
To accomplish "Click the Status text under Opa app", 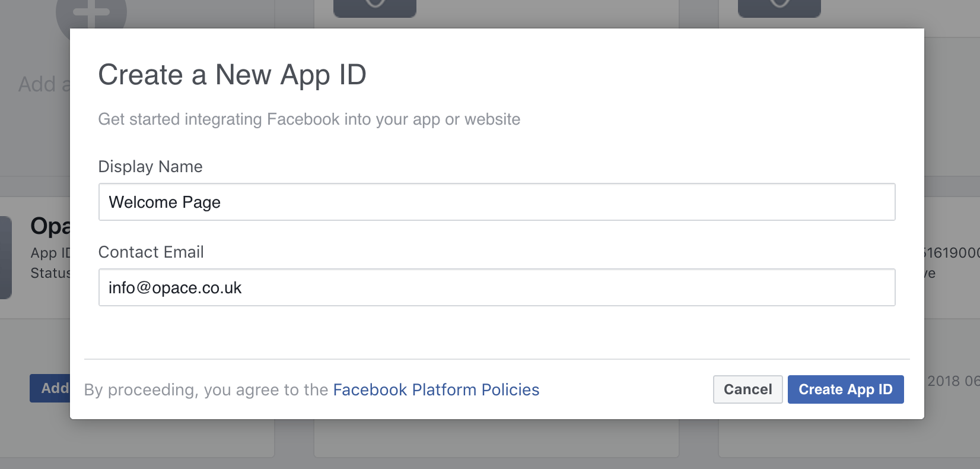I will tap(50, 273).
